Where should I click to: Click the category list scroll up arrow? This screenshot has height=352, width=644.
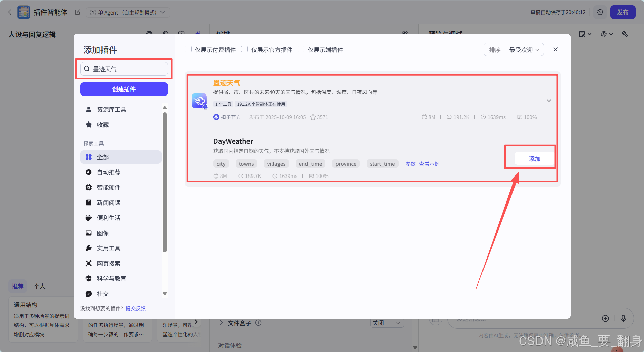165,108
